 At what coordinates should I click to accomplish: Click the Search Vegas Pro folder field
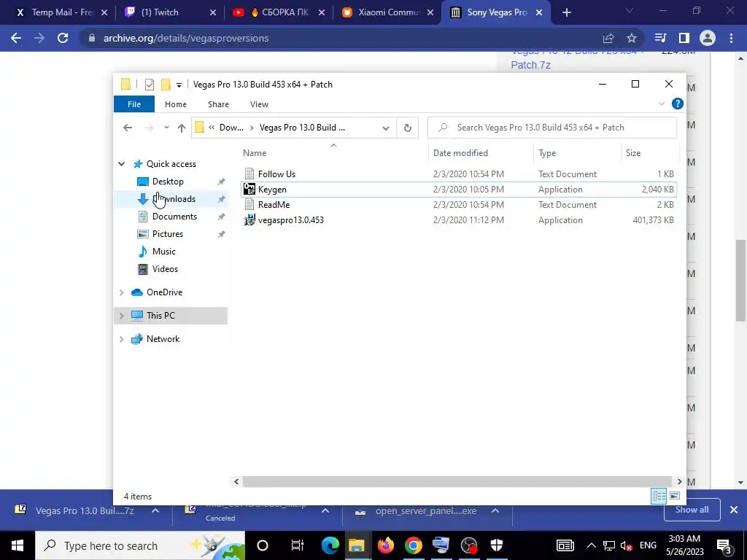[x=552, y=128]
